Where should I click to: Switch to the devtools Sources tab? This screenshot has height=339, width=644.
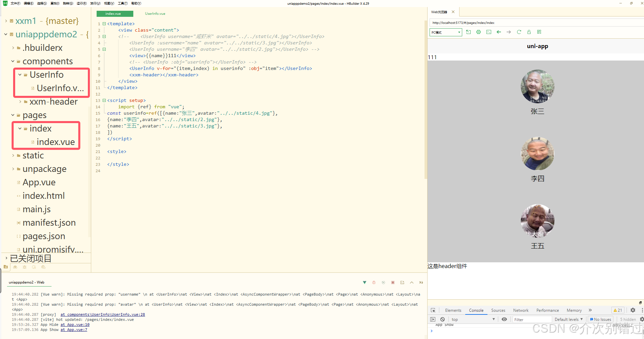pyautogui.click(x=498, y=310)
